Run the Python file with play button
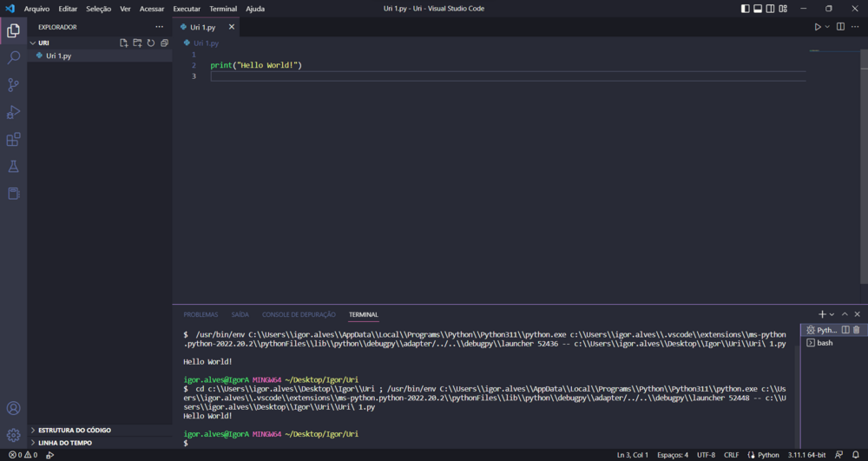Screen dimensions: 868x461 (x=817, y=27)
